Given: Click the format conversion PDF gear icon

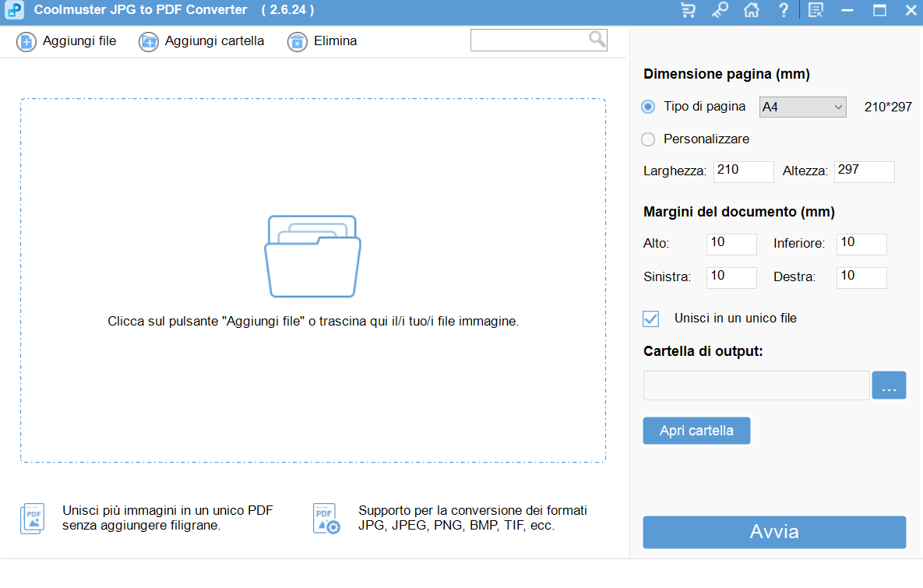Looking at the screenshot, I should [326, 519].
